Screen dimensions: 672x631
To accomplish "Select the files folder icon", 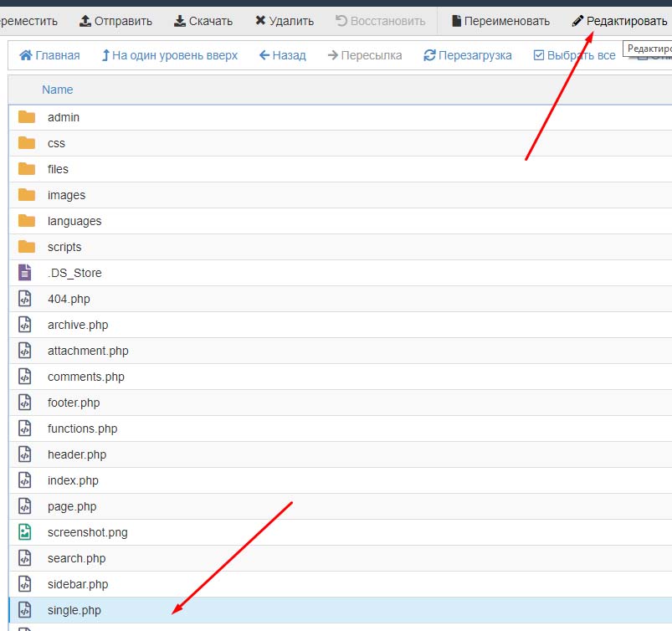I will coord(27,169).
